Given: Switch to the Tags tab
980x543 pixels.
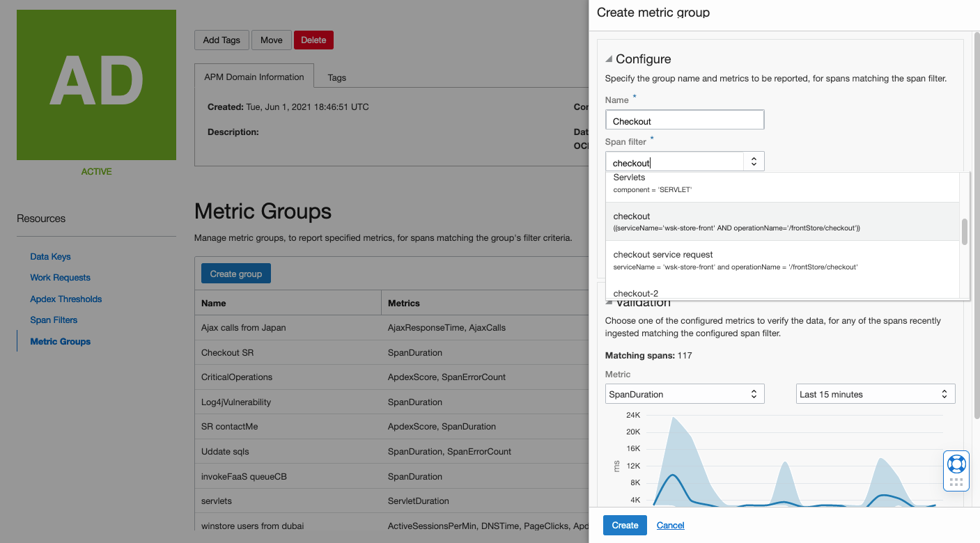Looking at the screenshot, I should click(336, 77).
